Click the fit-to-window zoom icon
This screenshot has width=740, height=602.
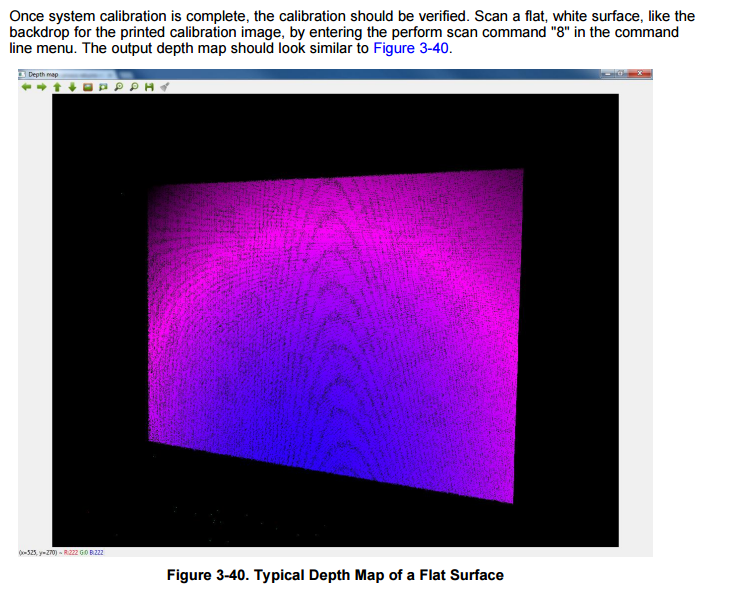click(x=103, y=87)
